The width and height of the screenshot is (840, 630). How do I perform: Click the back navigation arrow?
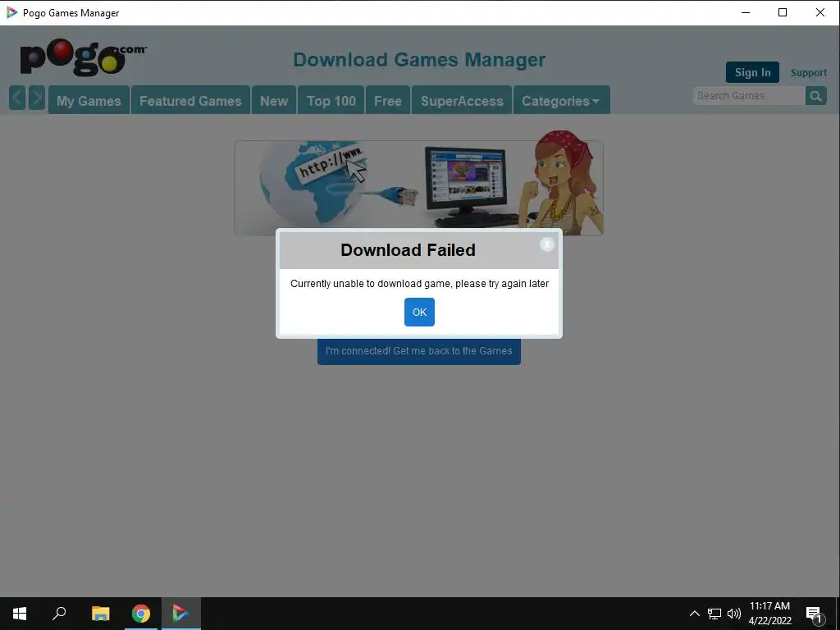[x=17, y=98]
